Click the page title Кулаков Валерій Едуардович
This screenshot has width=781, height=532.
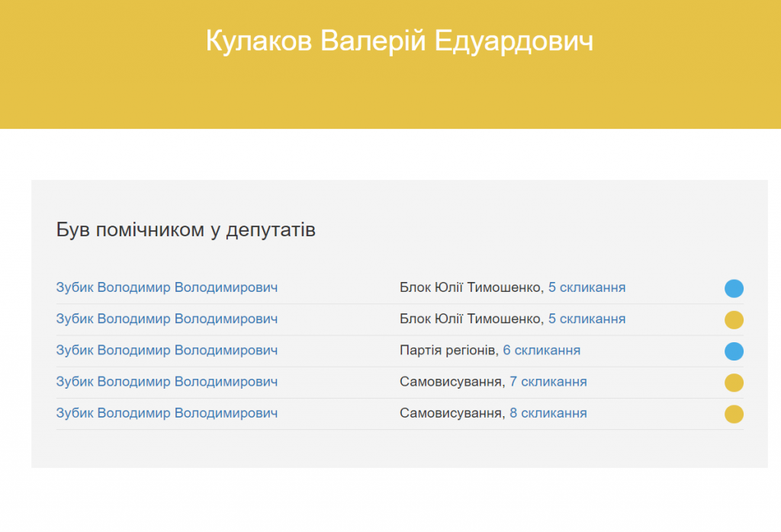pyautogui.click(x=399, y=41)
